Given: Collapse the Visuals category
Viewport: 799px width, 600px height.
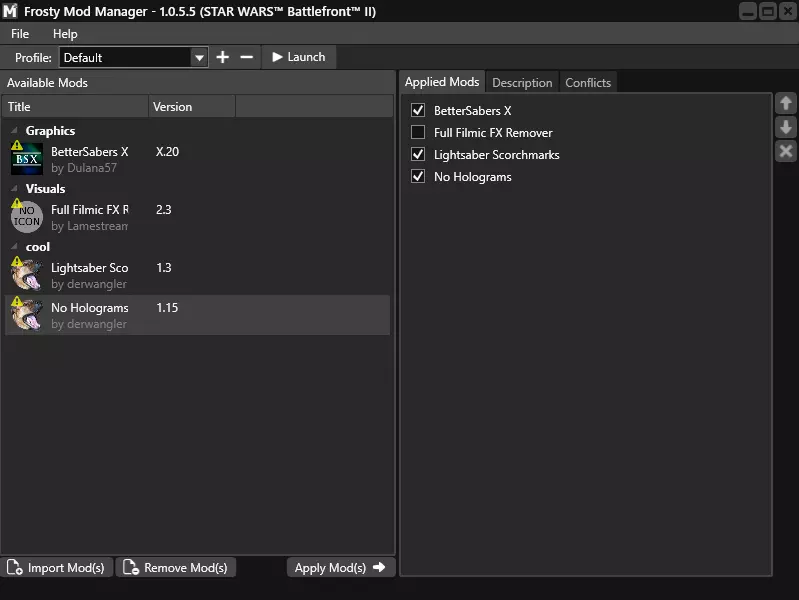Looking at the screenshot, I should (x=14, y=189).
